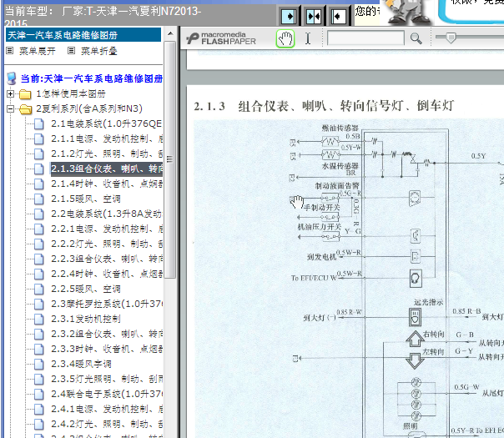Click the right-arrow panel layout icon
Image resolution: width=504 pixels, height=438 pixels.
coord(289,16)
